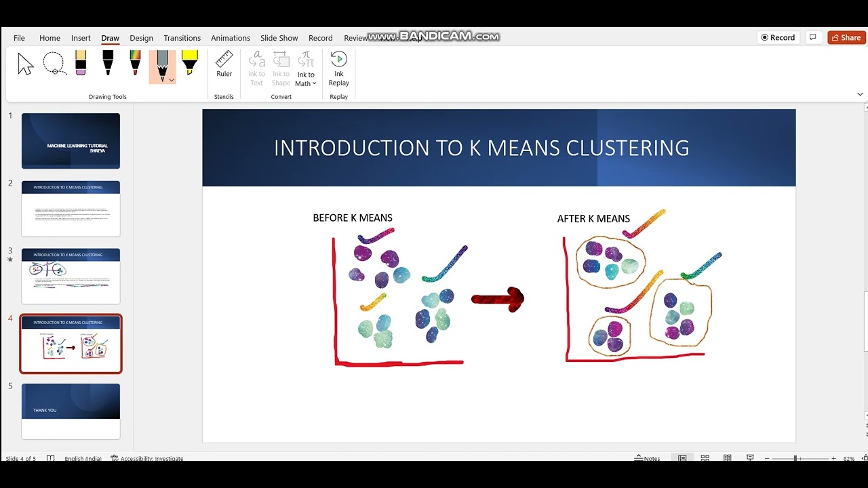This screenshot has width=868, height=488.
Task: Click the Slide 4 of 5 indicator
Action: coord(21,458)
